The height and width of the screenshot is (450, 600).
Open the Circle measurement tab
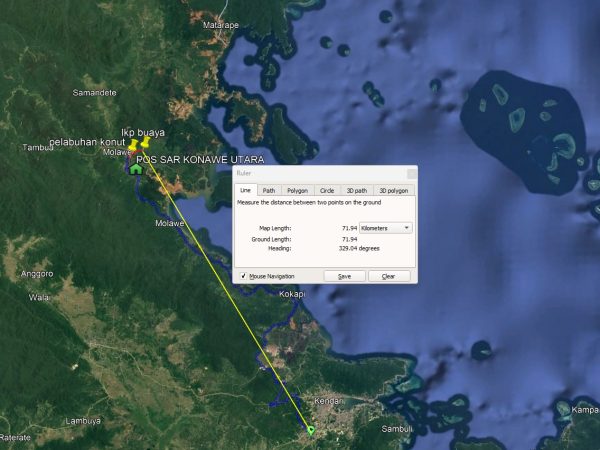coord(327,190)
